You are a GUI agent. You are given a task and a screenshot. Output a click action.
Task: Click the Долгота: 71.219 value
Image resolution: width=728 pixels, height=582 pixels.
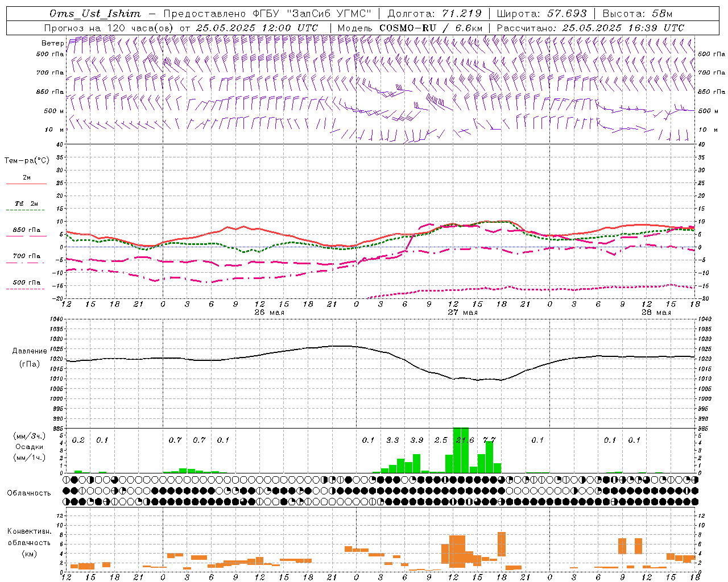coord(435,14)
